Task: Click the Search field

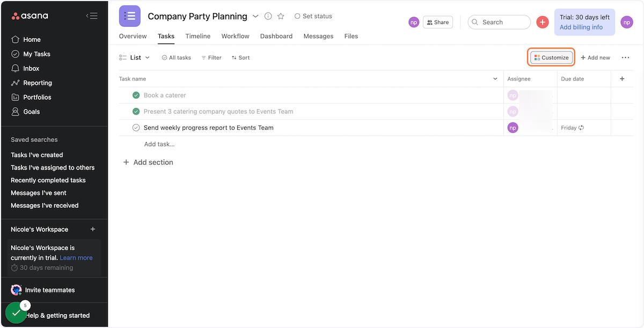Action: (x=499, y=22)
